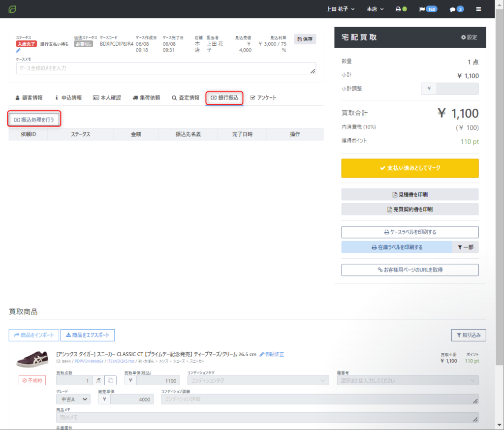Click the 入庫完了 status badge
The width and height of the screenshot is (504, 430).
[x=27, y=44]
